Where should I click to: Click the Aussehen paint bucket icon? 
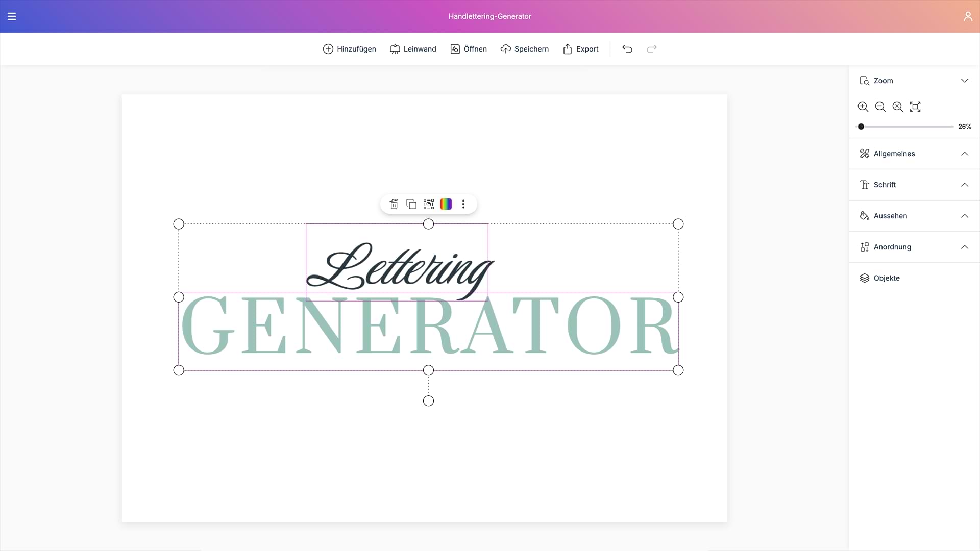(865, 216)
